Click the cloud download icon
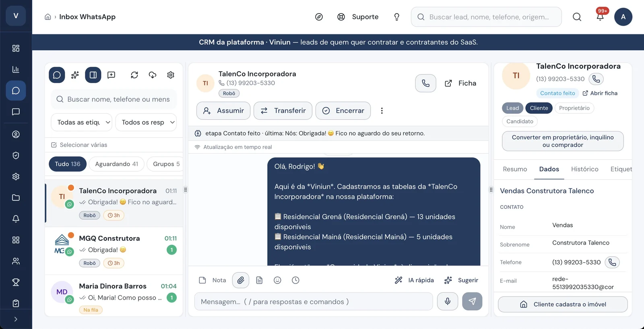Viewport: 644px width, 329px height. 153,75
